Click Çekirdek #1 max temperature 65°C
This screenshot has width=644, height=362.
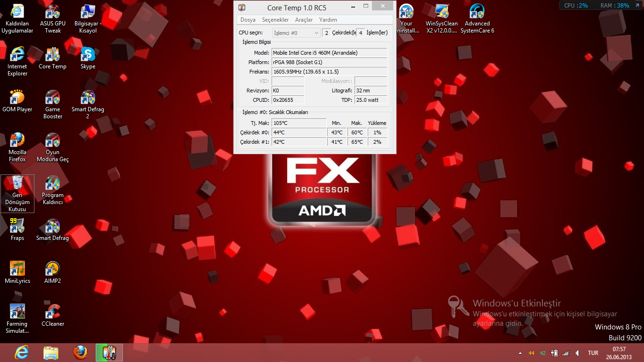(357, 142)
